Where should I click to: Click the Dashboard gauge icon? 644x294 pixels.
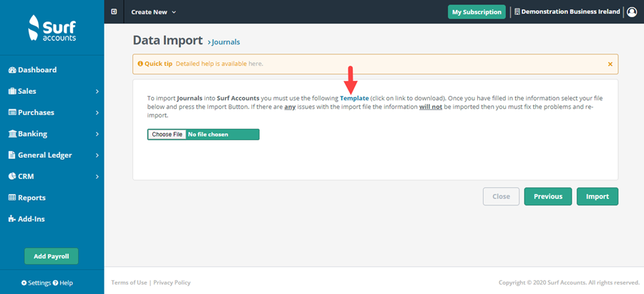click(12, 70)
